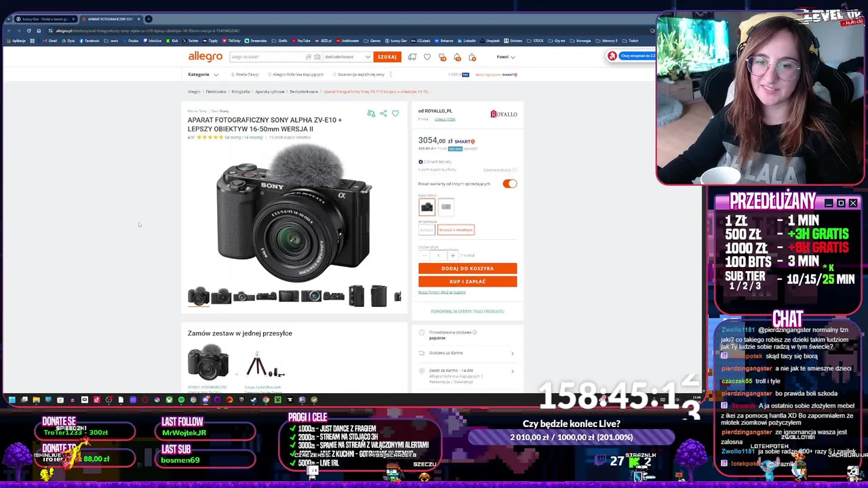Open the TikFinity bookmark
The image size is (868, 488).
pos(231,41)
